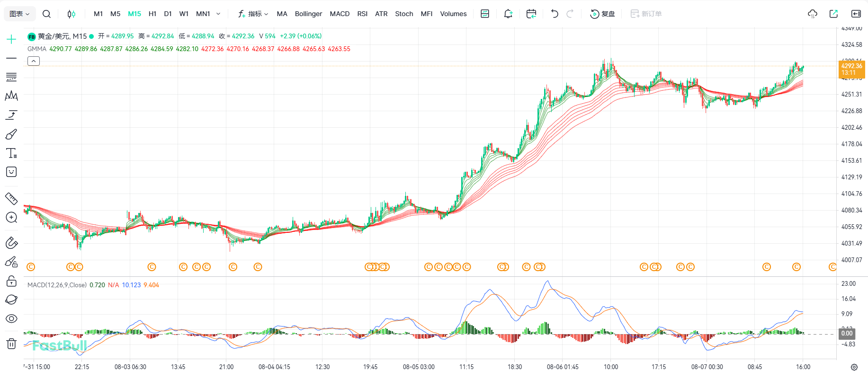
Task: Select the pattern zigzag drawing tool
Action: (11, 96)
